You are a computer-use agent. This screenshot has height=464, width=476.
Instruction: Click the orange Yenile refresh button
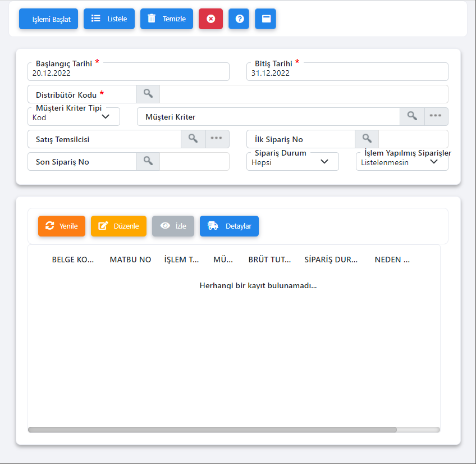[62, 226]
